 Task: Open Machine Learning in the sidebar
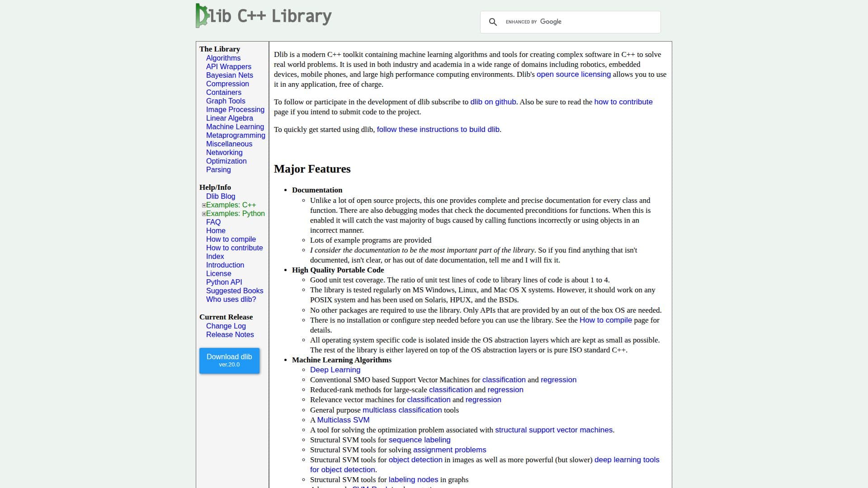[235, 127]
